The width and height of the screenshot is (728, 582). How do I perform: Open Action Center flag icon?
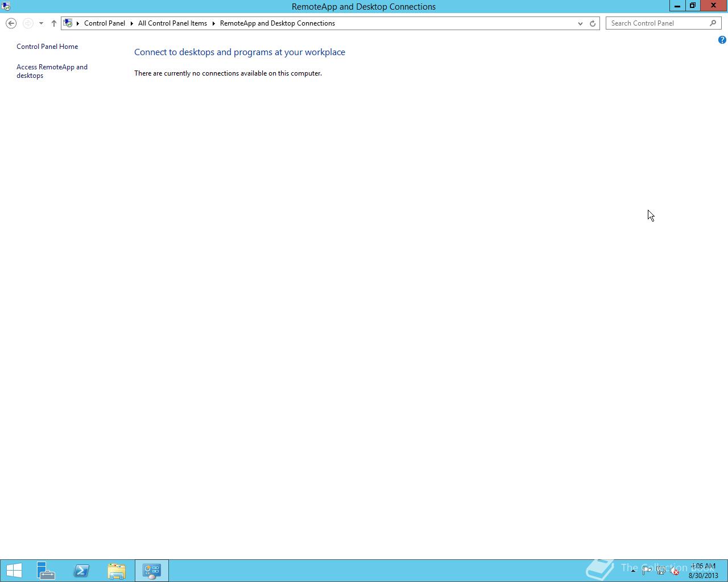(647, 571)
